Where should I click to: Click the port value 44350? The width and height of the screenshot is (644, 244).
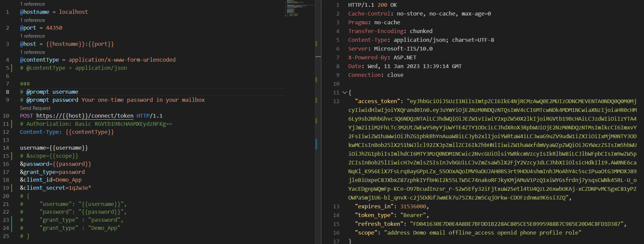point(54,28)
